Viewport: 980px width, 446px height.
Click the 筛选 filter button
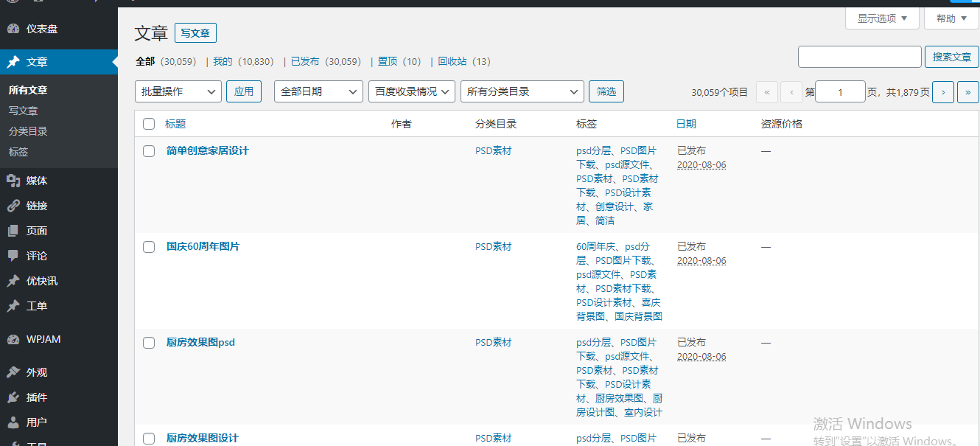[x=606, y=91]
